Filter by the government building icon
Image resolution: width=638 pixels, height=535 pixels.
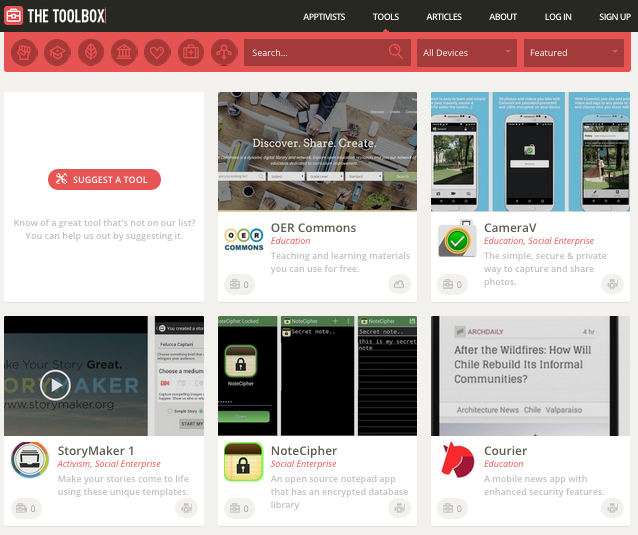[124, 52]
